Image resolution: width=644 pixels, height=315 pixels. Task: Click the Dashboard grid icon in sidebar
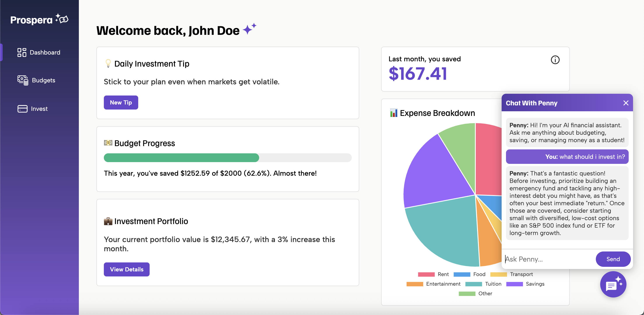[x=22, y=53]
